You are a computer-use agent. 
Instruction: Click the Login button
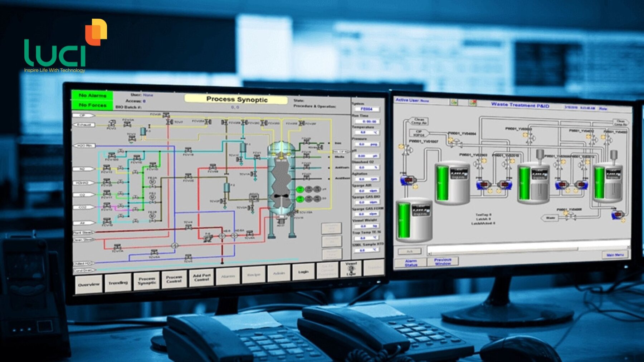[x=303, y=272]
